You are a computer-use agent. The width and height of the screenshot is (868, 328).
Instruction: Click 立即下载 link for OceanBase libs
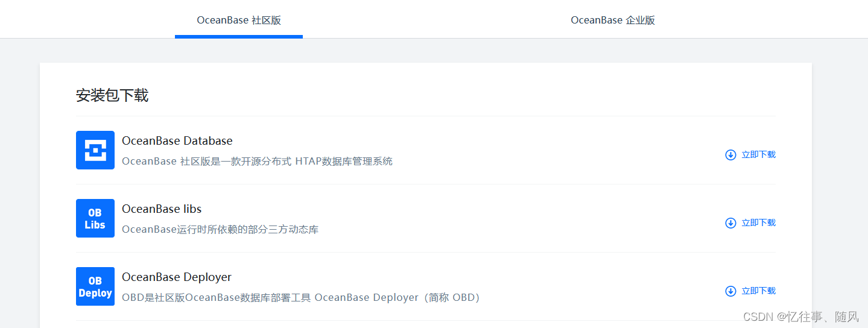(x=758, y=223)
